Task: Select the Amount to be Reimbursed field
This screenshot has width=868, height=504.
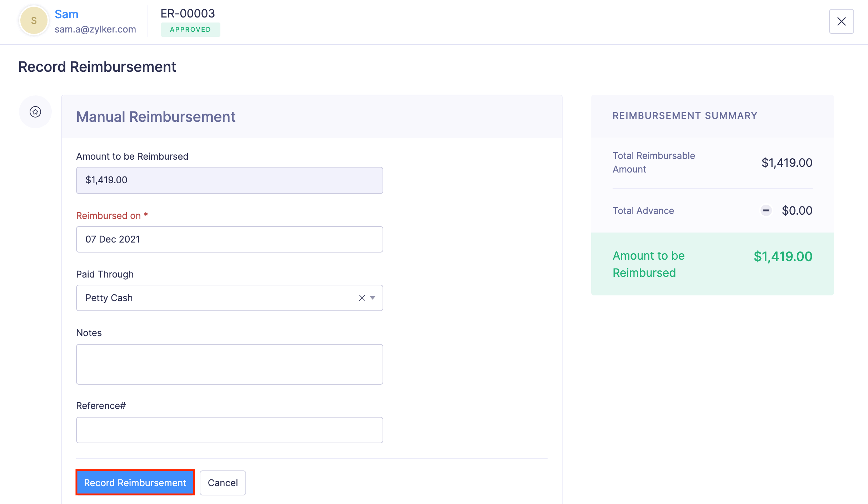Action: click(x=230, y=180)
